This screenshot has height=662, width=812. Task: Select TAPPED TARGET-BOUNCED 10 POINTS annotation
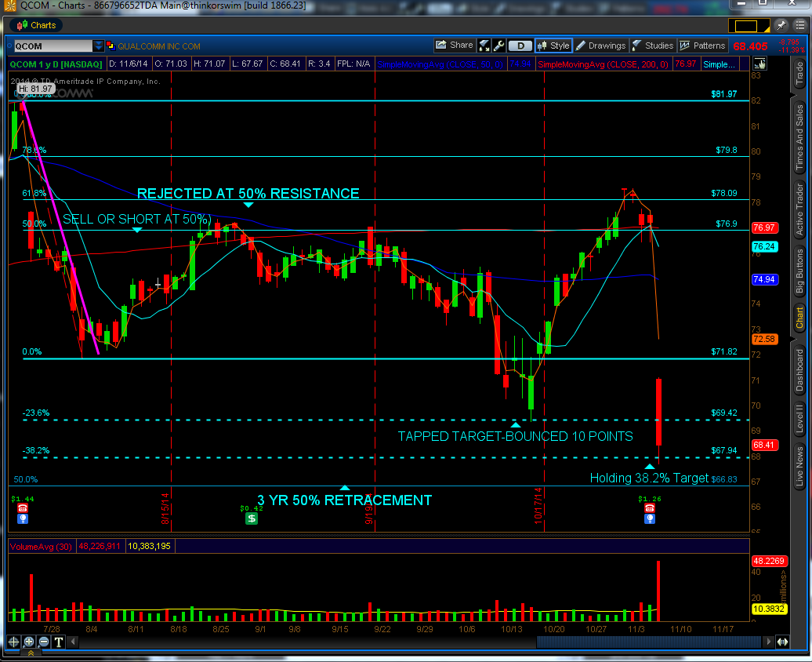515,436
